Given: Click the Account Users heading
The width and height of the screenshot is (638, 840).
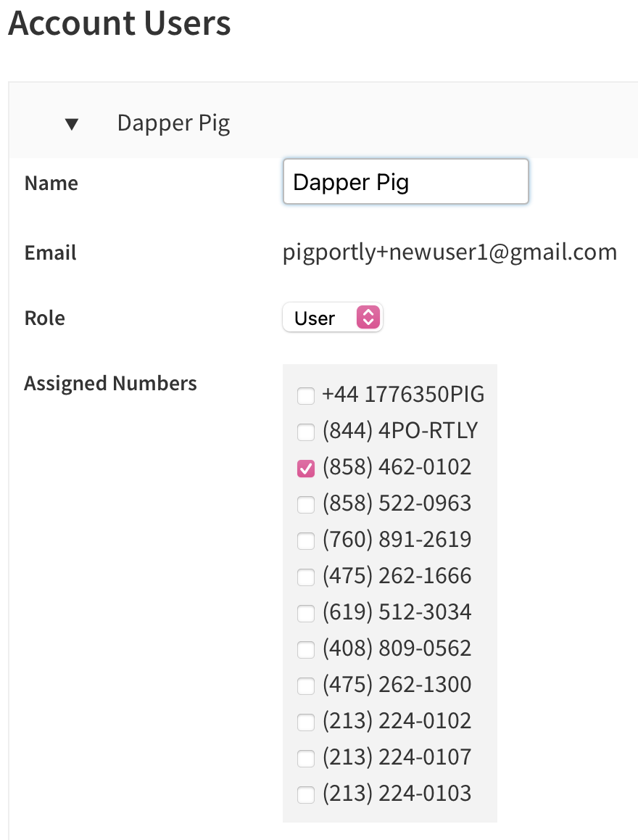Looking at the screenshot, I should [120, 23].
